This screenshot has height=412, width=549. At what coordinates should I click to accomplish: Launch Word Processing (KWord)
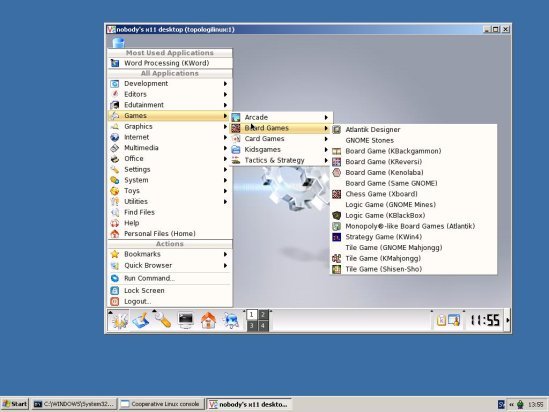(x=170, y=63)
